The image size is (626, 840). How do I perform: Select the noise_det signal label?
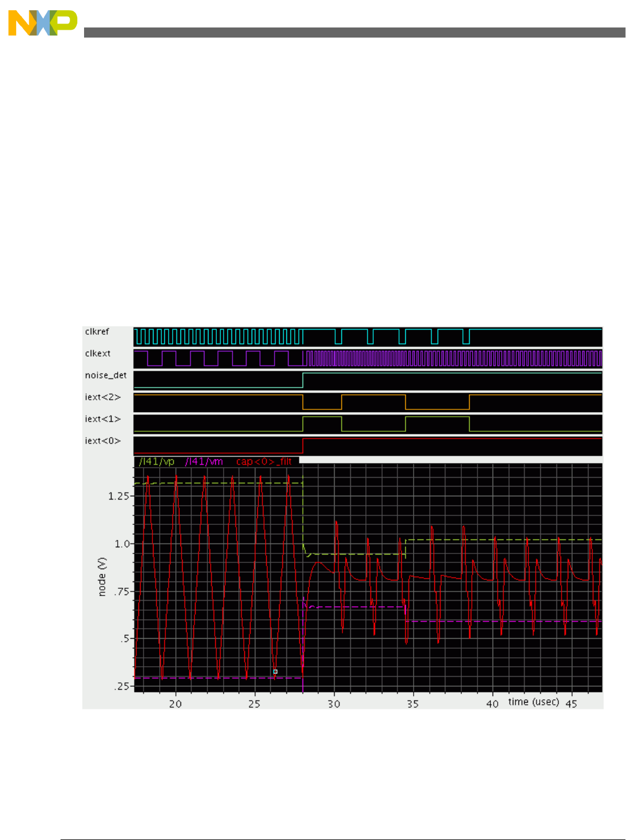click(x=106, y=376)
